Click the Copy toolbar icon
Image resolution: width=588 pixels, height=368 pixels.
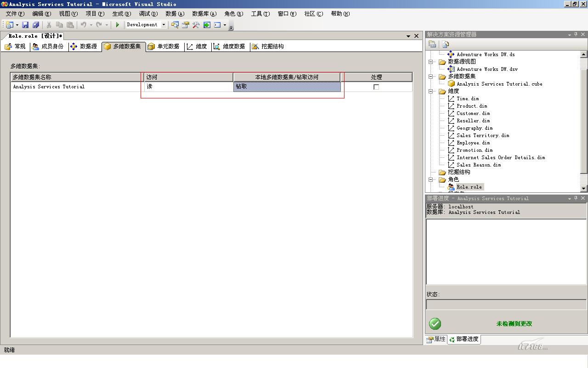pos(59,25)
